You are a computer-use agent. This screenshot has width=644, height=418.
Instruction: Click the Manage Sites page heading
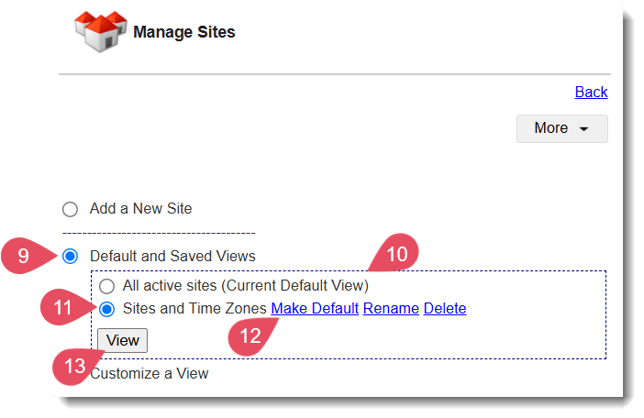coord(184,32)
